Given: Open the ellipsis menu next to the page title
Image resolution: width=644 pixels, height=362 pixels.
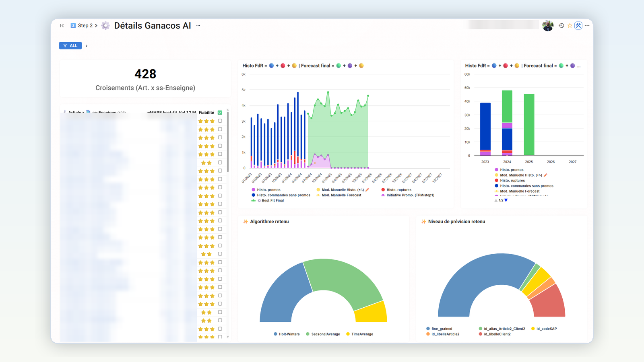Looking at the screenshot, I should (198, 25).
